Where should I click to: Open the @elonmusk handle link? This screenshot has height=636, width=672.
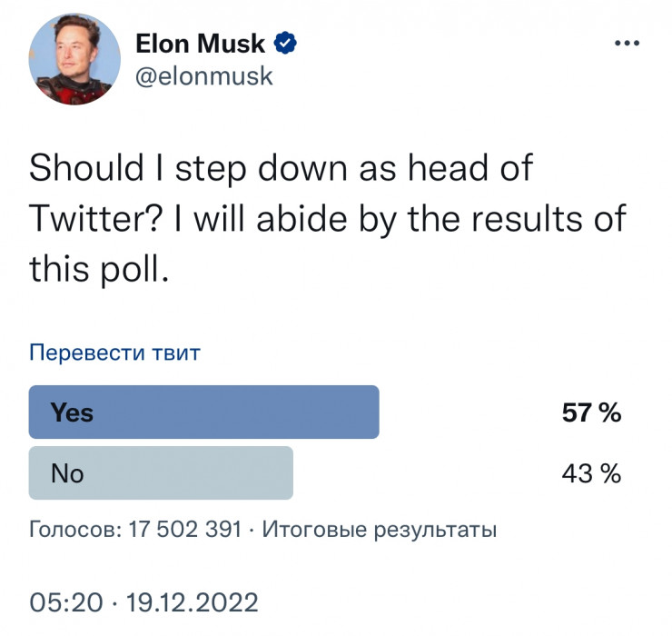[x=203, y=75]
